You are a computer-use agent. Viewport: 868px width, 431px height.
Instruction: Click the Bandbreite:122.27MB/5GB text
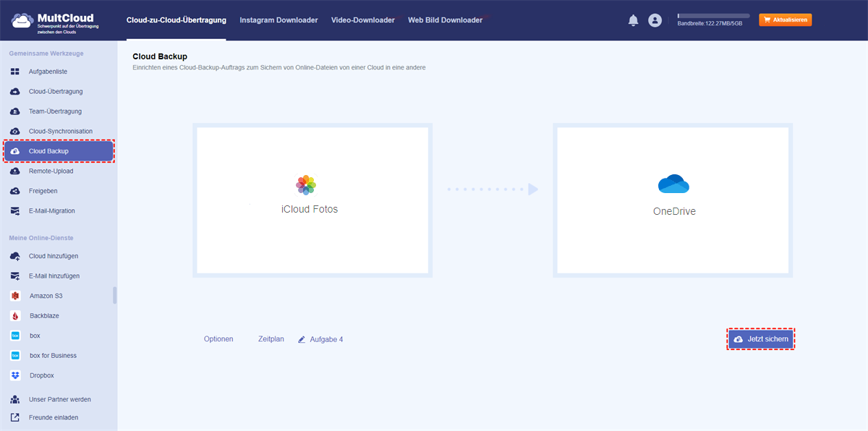click(710, 24)
